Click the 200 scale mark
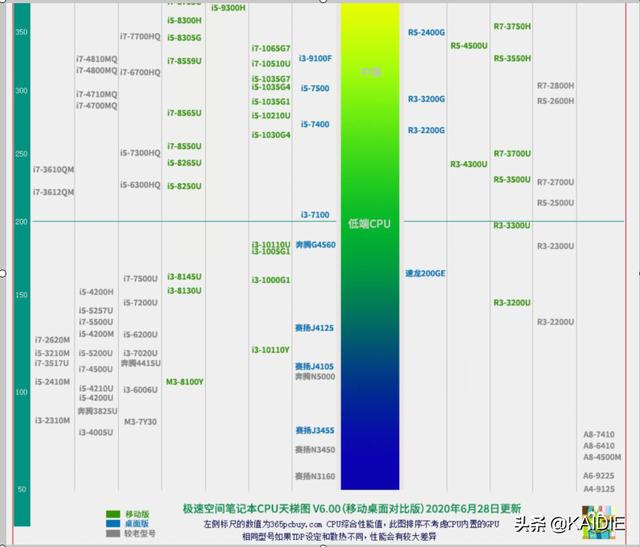The height and width of the screenshot is (547, 640). pyautogui.click(x=21, y=222)
